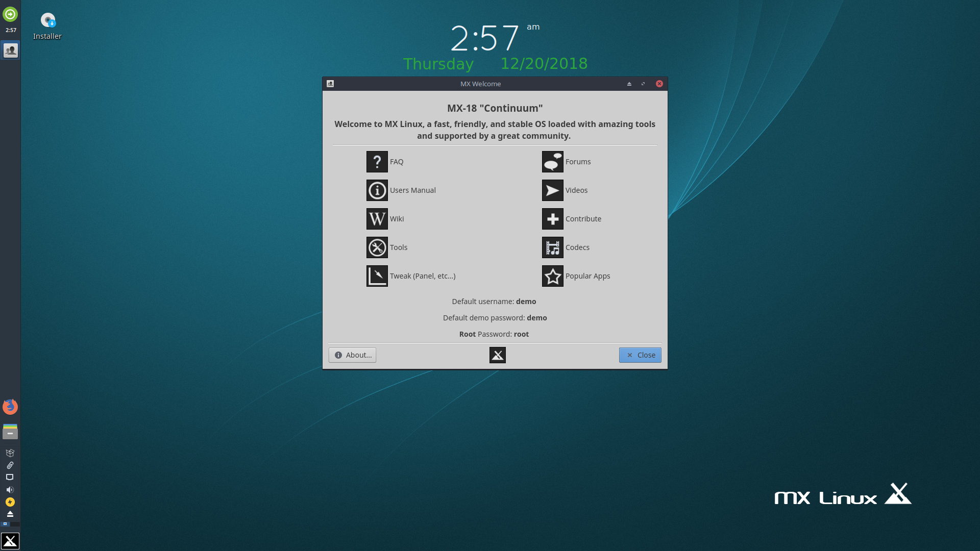The height and width of the screenshot is (551, 980).
Task: Open Firefox browser from dock
Action: [10, 406]
